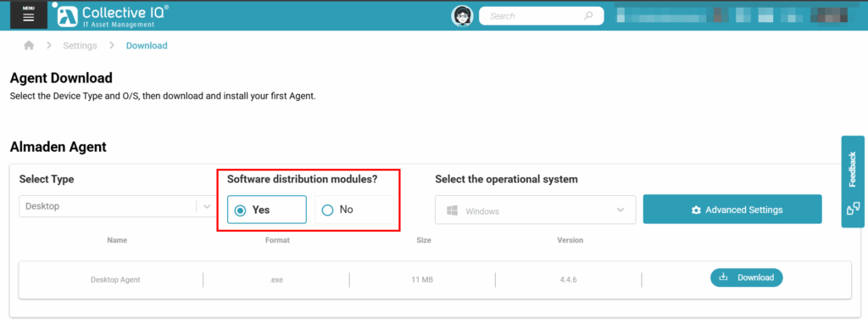Click the Download breadcrumb link

pos(147,46)
